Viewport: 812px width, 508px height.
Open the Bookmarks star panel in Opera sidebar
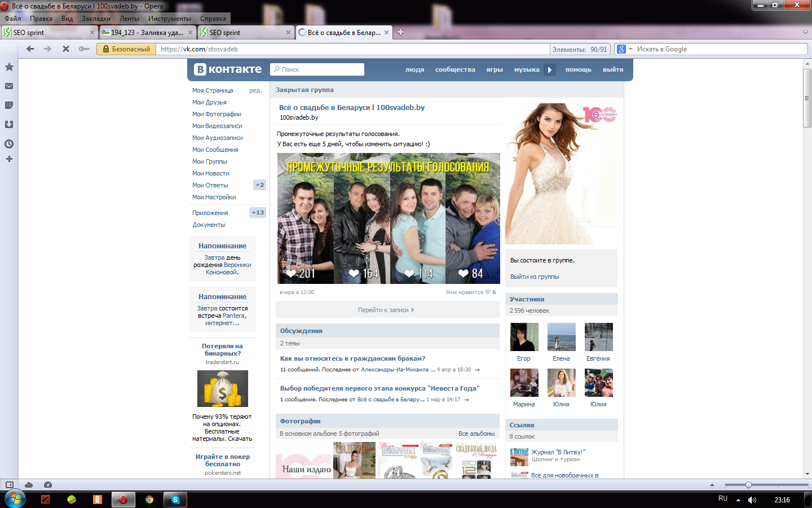coord(9,67)
